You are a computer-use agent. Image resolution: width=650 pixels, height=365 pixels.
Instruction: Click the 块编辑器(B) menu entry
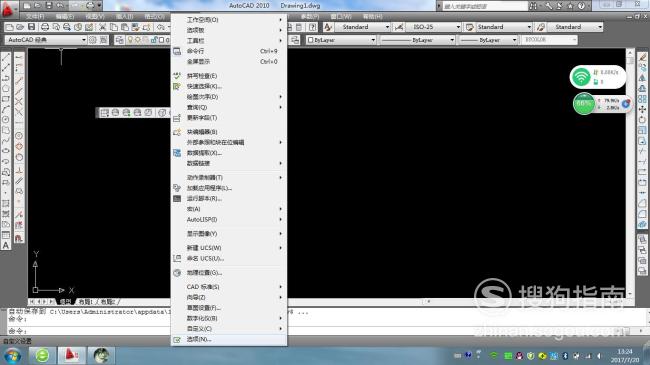(229, 132)
